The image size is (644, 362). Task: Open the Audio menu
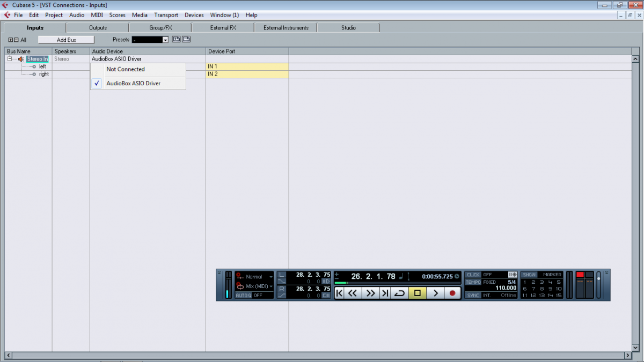(x=77, y=15)
